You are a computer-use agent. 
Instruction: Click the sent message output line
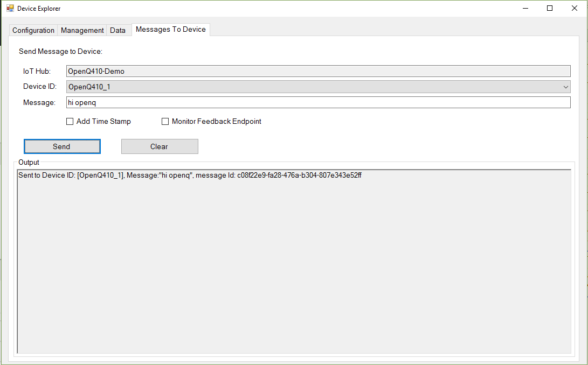(x=190, y=176)
